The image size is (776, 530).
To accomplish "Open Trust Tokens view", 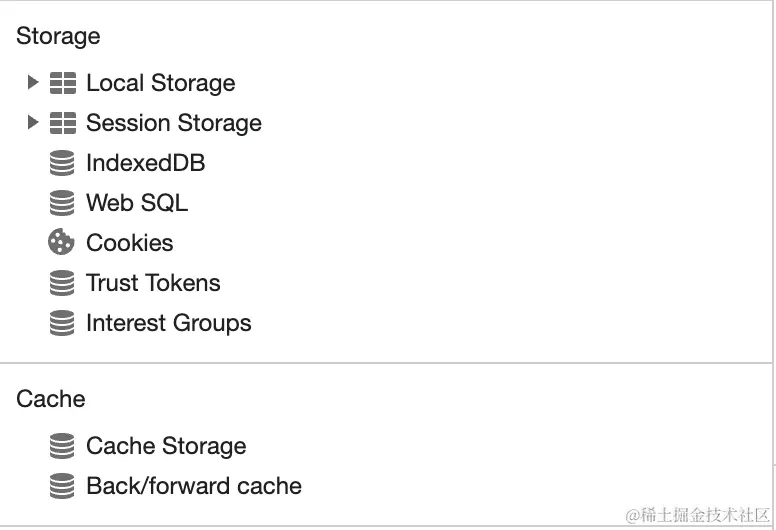I will click(x=153, y=283).
